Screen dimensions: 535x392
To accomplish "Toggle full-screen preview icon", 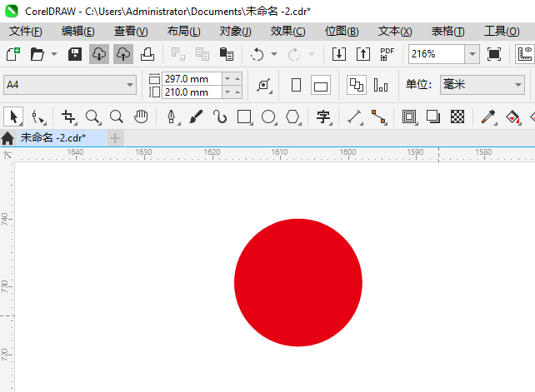I will [494, 54].
